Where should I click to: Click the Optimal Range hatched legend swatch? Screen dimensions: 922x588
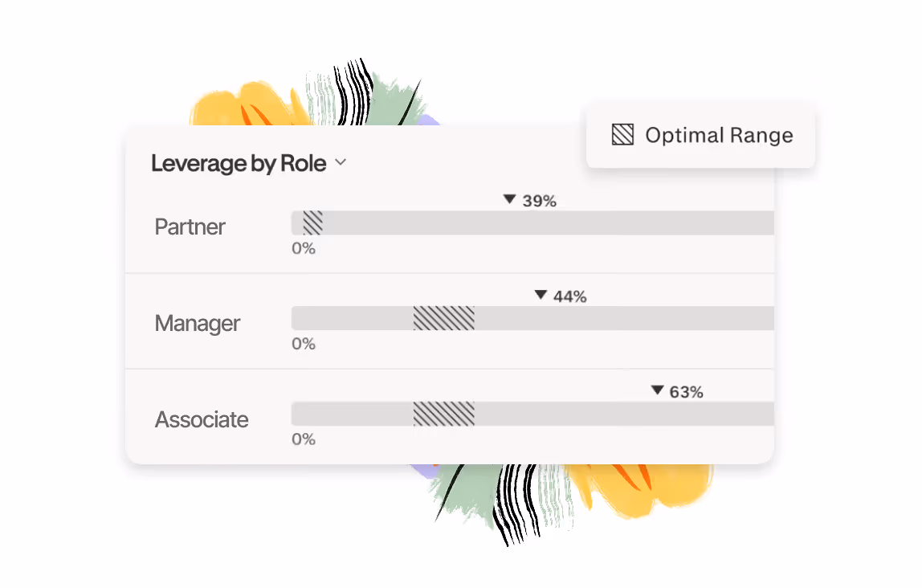[x=622, y=135]
